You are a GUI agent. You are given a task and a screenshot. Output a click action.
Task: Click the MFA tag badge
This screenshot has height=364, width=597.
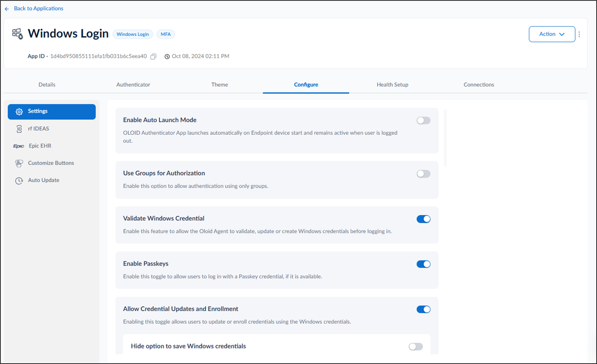pos(166,34)
